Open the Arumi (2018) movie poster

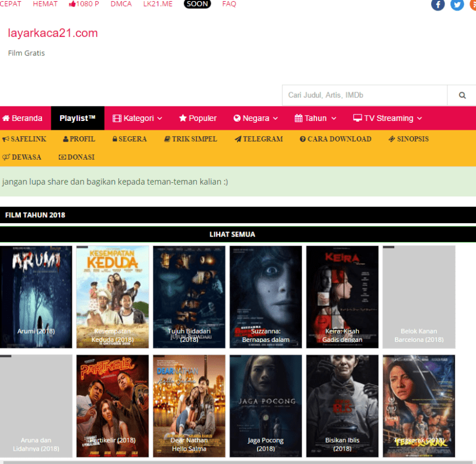pyautogui.click(x=36, y=297)
